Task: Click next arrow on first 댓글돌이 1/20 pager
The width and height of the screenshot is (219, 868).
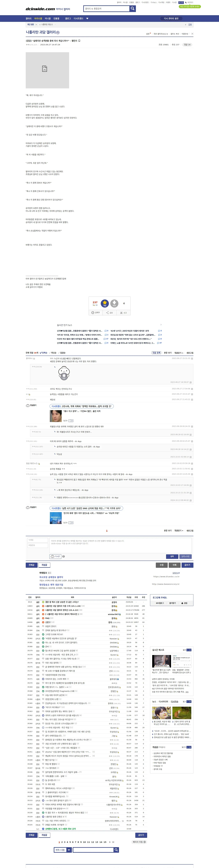Action: point(72,421)
